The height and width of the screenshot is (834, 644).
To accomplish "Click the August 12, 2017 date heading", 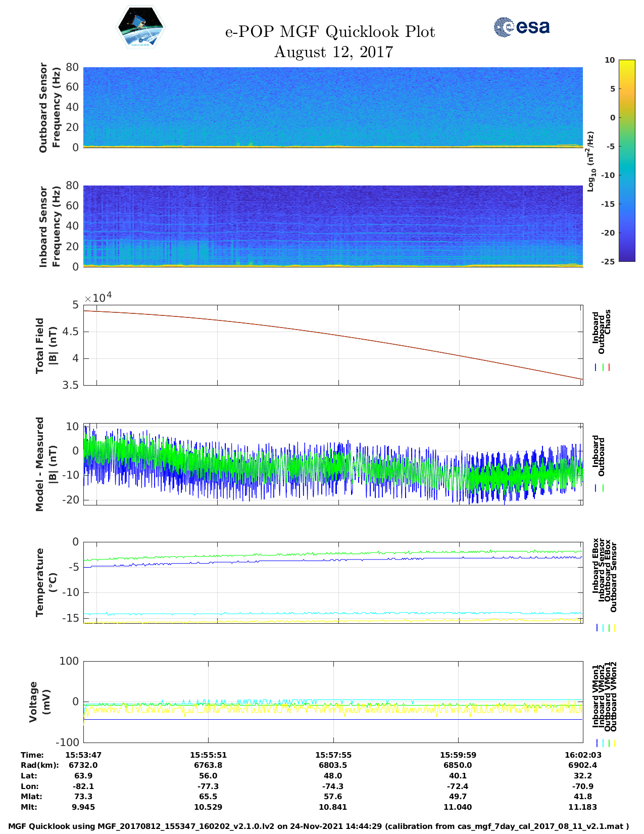I will click(333, 52).
